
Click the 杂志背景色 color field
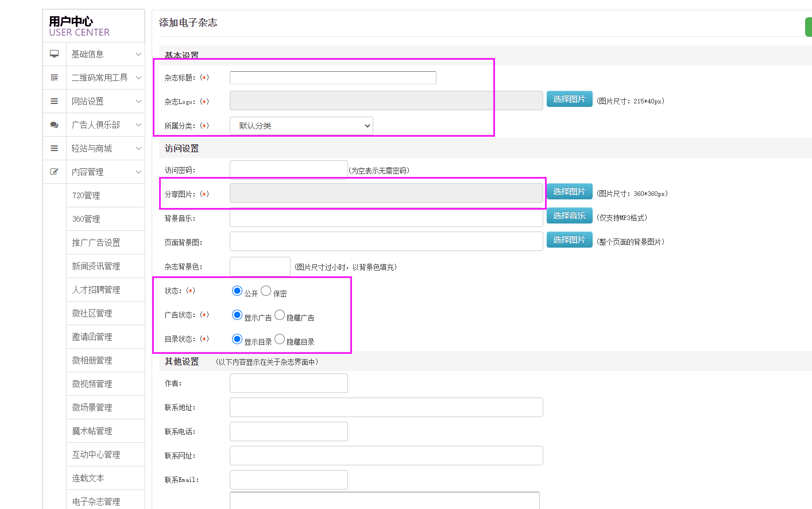[x=260, y=267]
